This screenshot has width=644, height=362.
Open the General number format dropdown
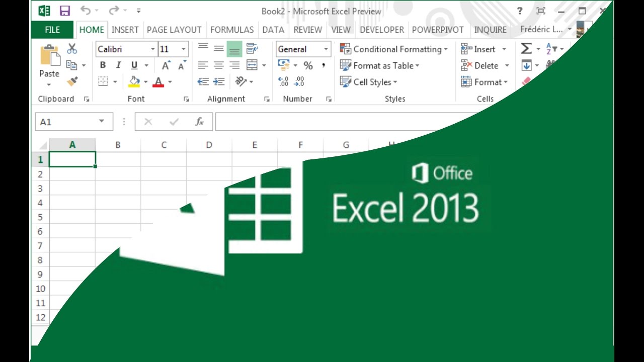point(326,49)
